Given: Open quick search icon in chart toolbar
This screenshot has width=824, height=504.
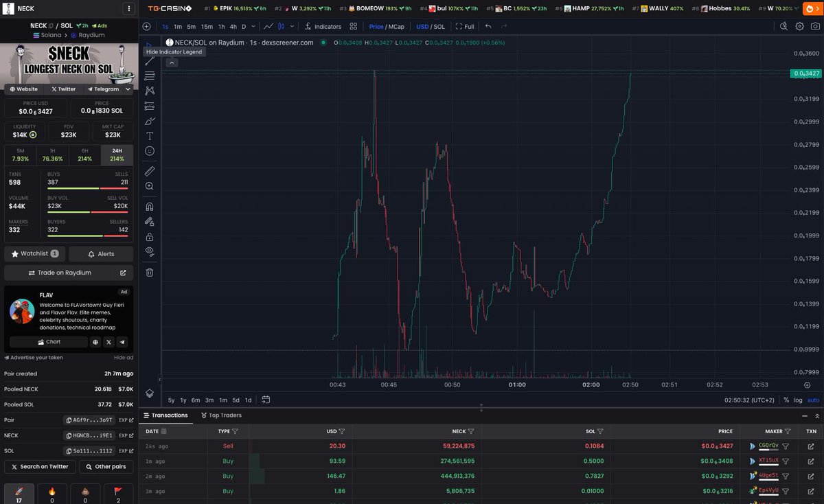Looking at the screenshot, I should coord(784,26).
